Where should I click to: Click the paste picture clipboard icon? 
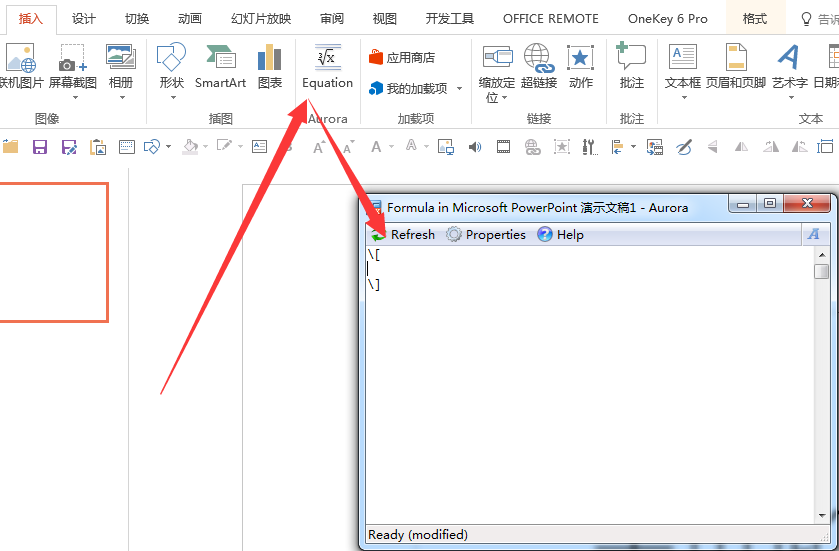pos(98,147)
